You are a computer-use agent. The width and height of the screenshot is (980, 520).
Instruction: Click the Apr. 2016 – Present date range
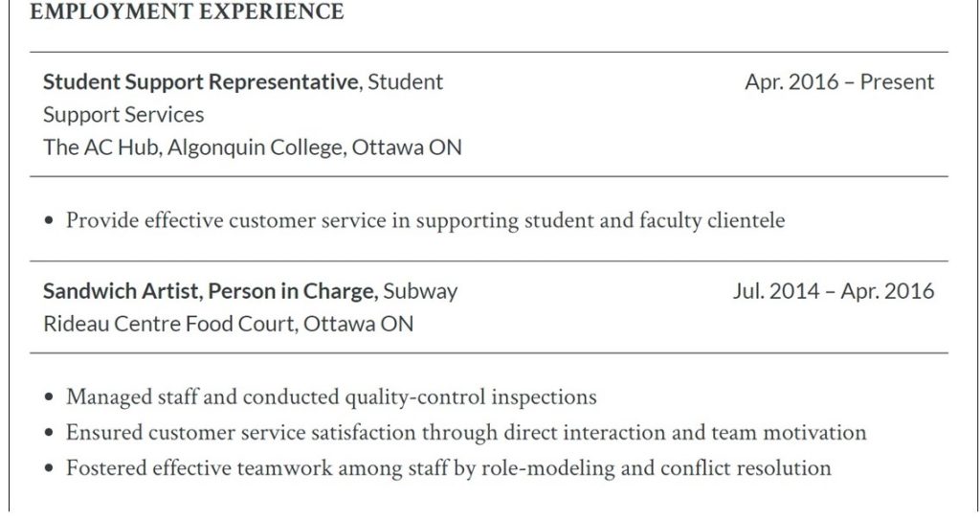[839, 82]
